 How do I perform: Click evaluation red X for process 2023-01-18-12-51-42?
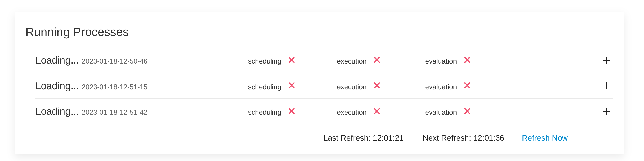467,111
